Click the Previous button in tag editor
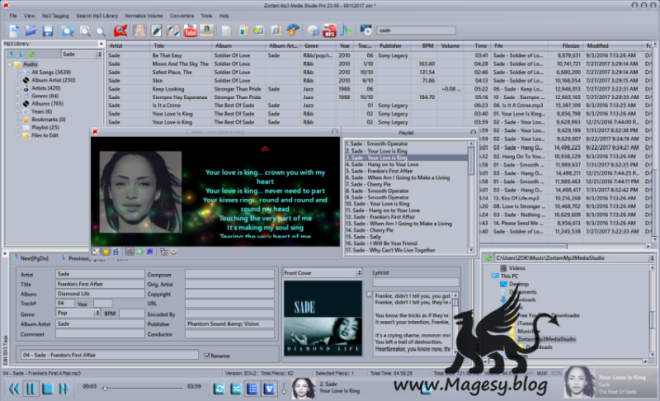This screenshot has width=660, height=401. pos(75,258)
